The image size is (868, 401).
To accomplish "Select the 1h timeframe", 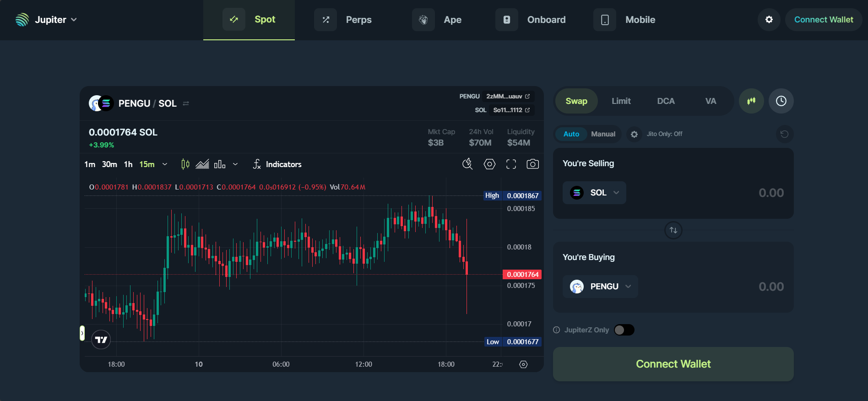I will pos(128,164).
